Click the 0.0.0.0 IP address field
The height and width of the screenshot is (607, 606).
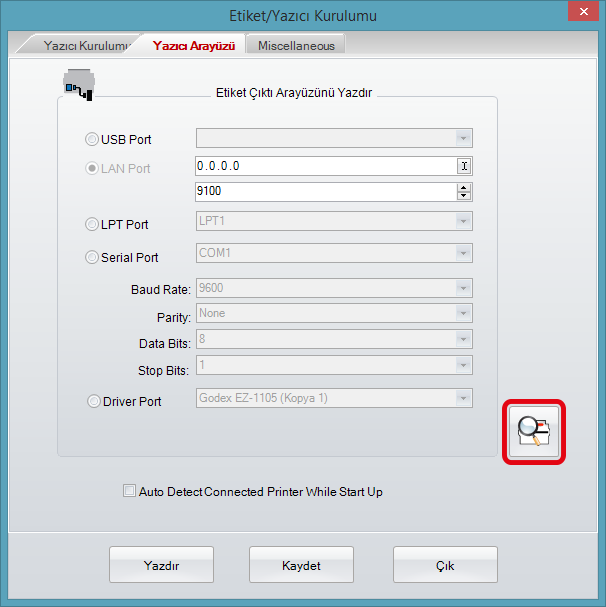pyautogui.click(x=325, y=166)
